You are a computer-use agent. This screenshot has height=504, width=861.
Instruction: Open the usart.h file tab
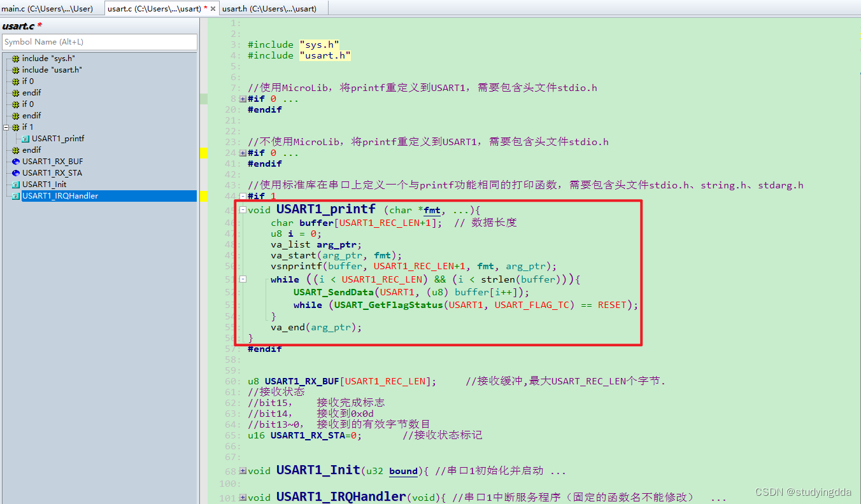[269, 8]
